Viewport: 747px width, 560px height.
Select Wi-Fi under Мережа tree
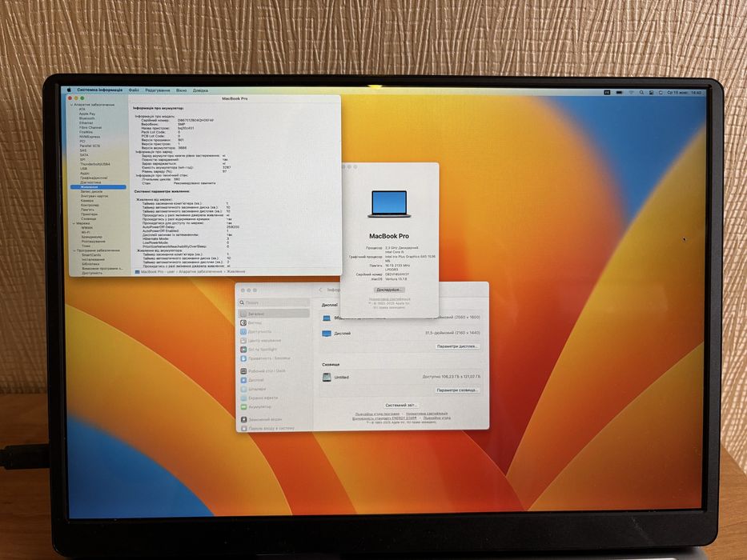coord(86,232)
